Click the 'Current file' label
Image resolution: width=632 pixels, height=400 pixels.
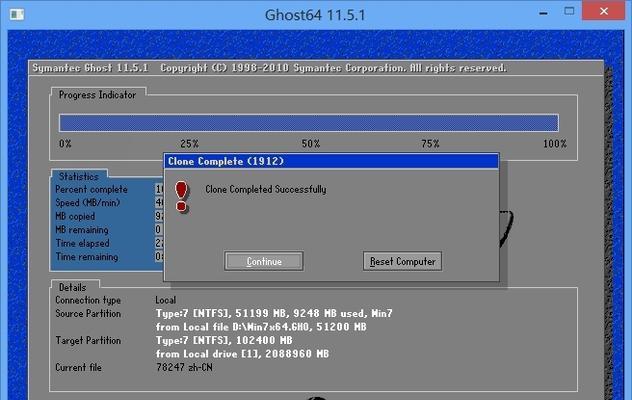click(x=79, y=367)
